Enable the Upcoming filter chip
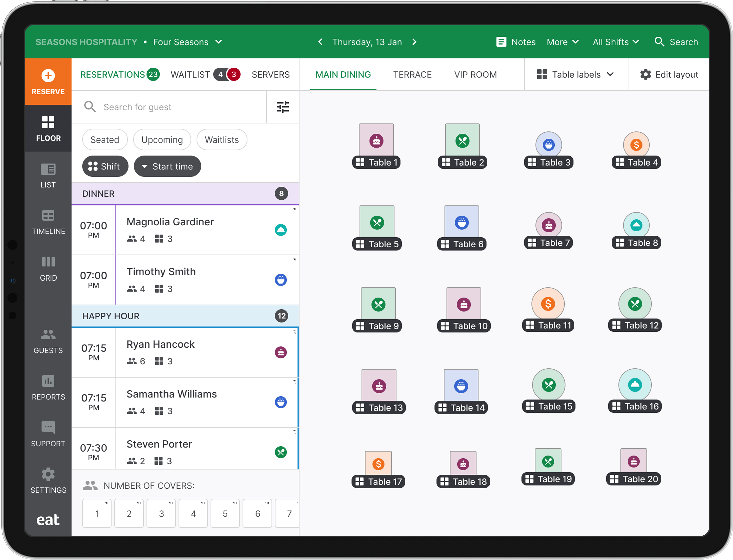This screenshot has width=733, height=560. click(162, 140)
